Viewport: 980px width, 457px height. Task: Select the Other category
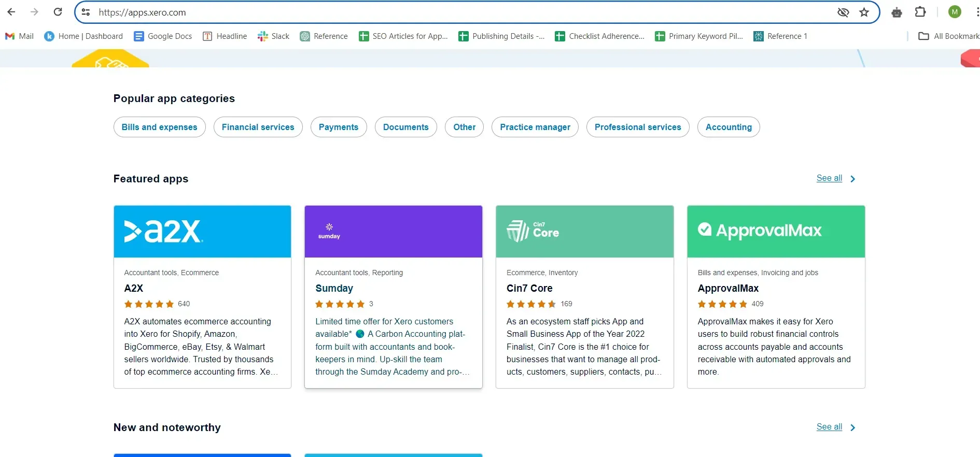coord(465,127)
